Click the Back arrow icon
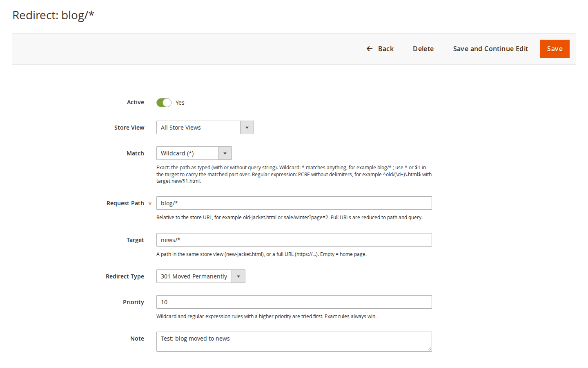 pos(370,49)
